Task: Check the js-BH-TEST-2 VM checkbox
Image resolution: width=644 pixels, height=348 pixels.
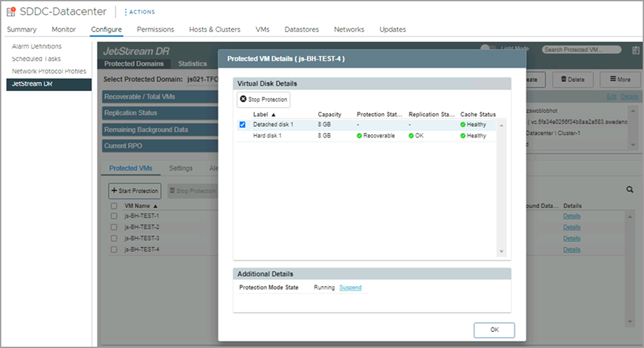Action: pyautogui.click(x=114, y=227)
